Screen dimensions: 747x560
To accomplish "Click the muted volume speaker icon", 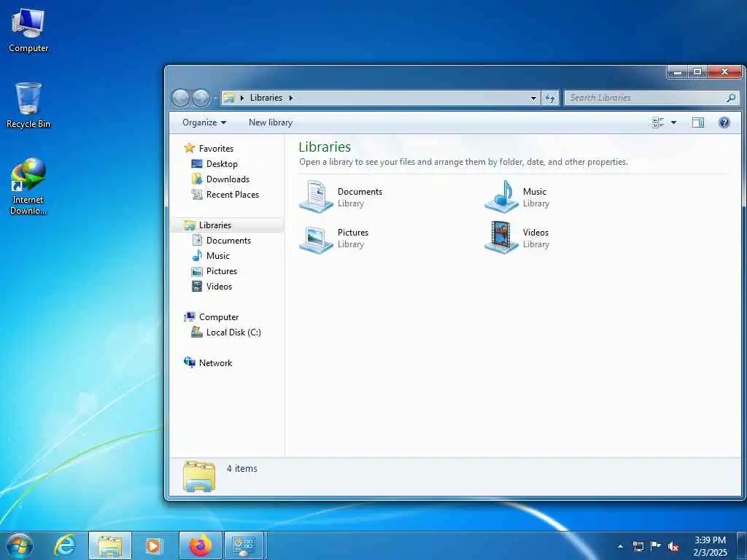I will 673,546.
